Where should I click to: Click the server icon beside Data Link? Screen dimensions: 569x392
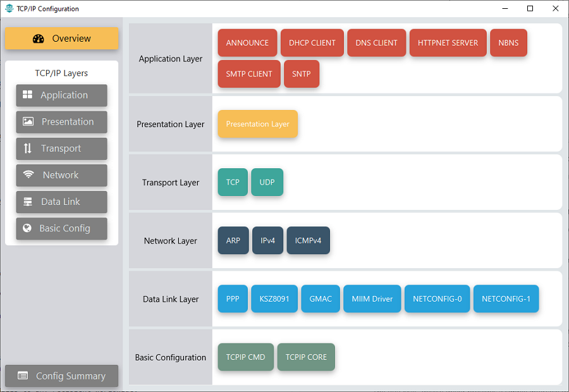[28, 202]
